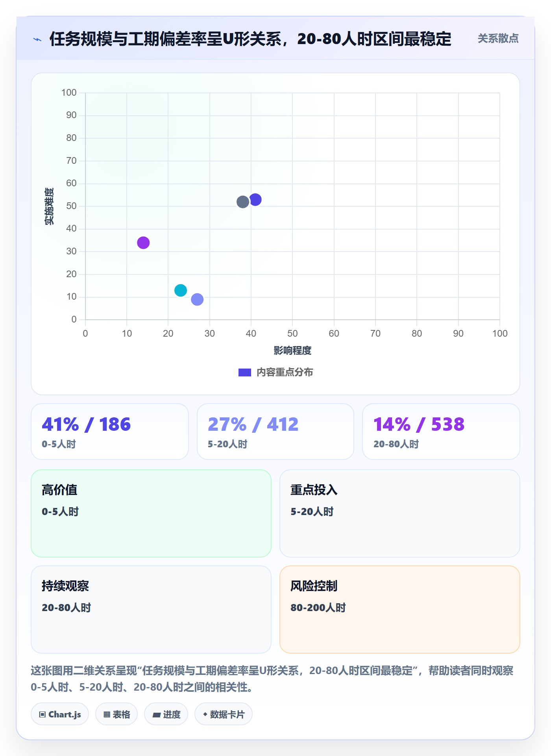The width and height of the screenshot is (551, 756).
Task: Click the description paragraph starting 这张图用二维关系
Action: click(272, 679)
